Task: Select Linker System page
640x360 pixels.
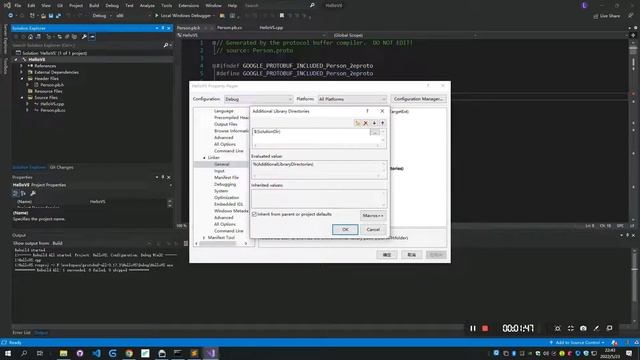Action: coord(221,191)
